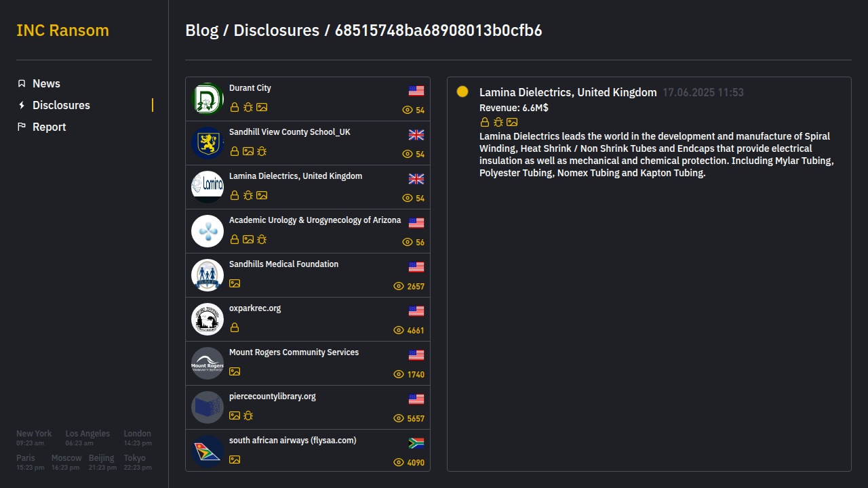Click the image icon under Sandhills Medical Foundation

tap(235, 283)
